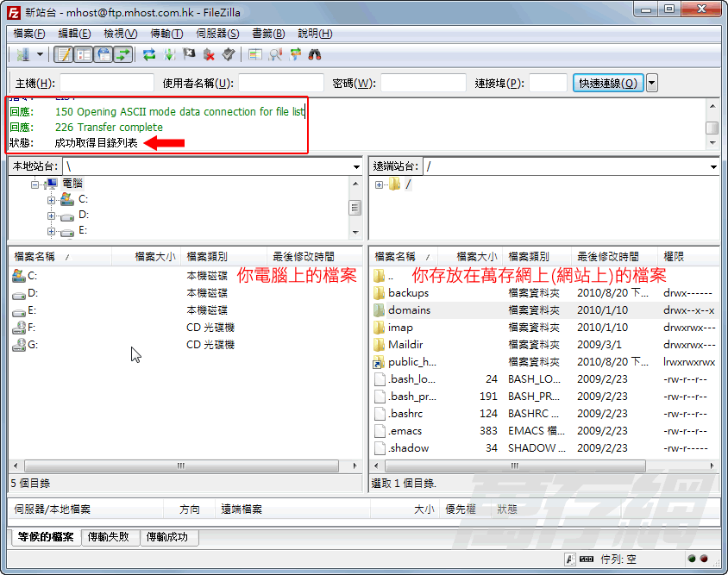Sort local list by 檔案類別 column
Image resolution: width=728 pixels, height=575 pixels.
coord(223,256)
